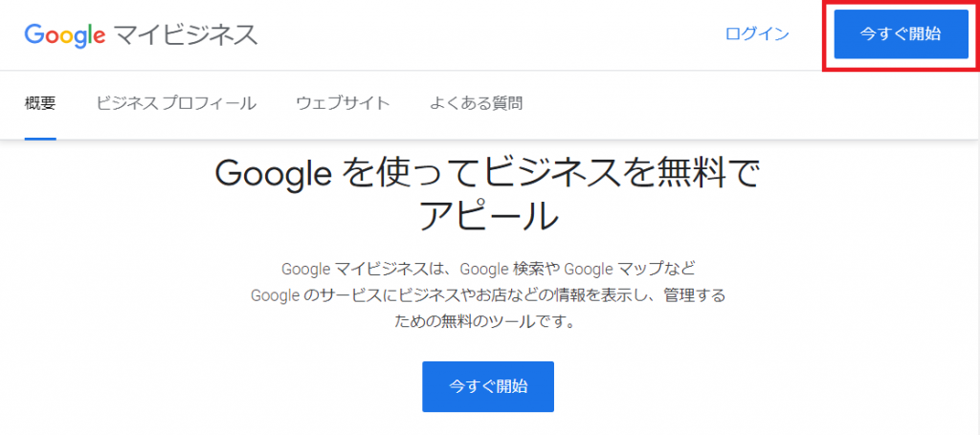Click the description line mentioning Google マップなど
The width and height of the screenshot is (980, 435).
pos(488,269)
